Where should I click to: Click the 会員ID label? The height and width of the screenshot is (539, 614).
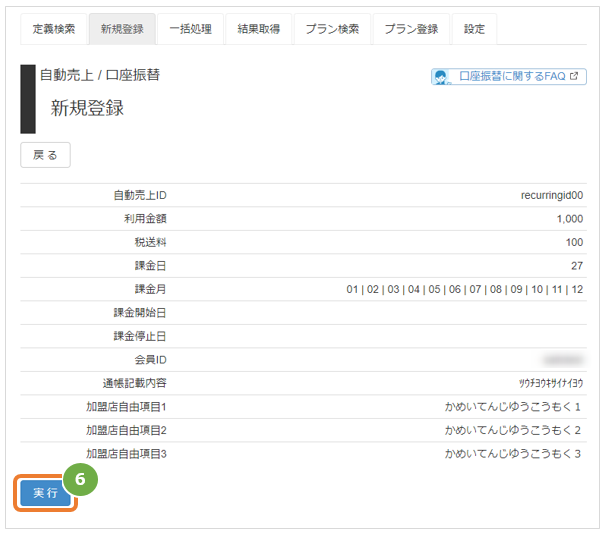(x=151, y=360)
